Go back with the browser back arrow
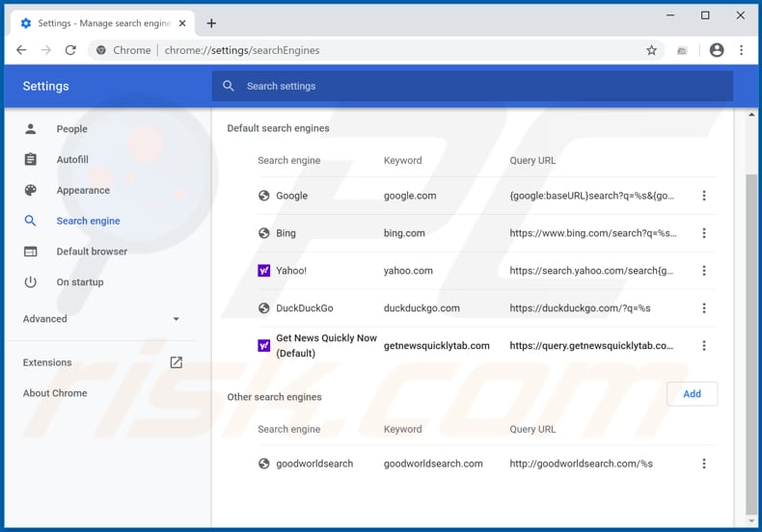This screenshot has width=762, height=532. (21, 50)
